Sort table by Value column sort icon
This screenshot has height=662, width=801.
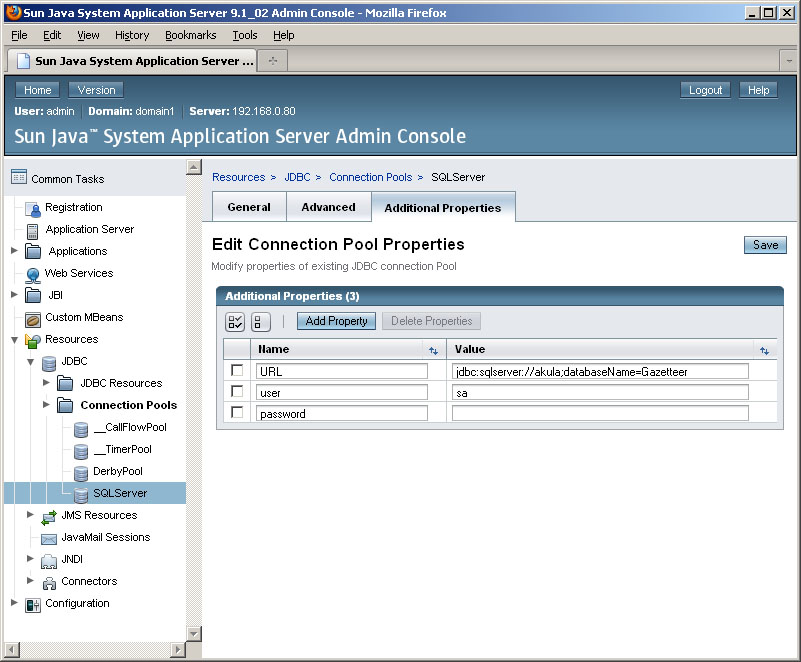pos(764,350)
